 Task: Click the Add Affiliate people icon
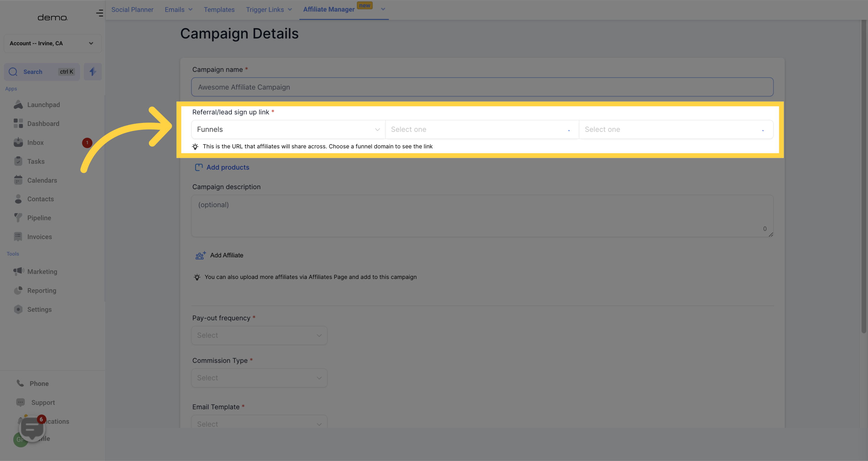[201, 256]
